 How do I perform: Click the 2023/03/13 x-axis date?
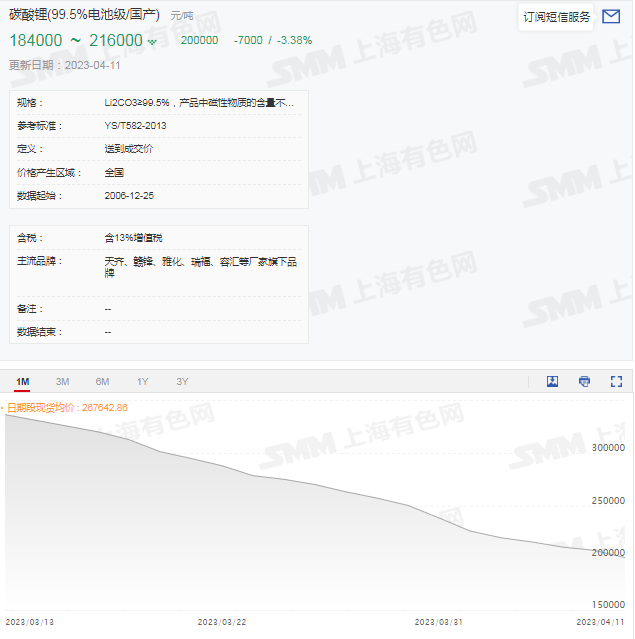pyautogui.click(x=30, y=622)
